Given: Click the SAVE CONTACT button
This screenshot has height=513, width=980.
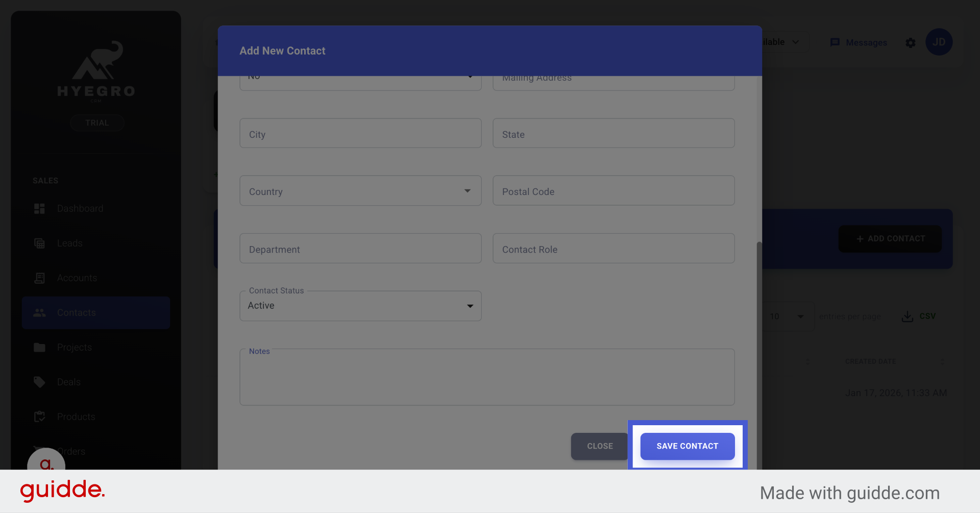Looking at the screenshot, I should click(x=687, y=446).
